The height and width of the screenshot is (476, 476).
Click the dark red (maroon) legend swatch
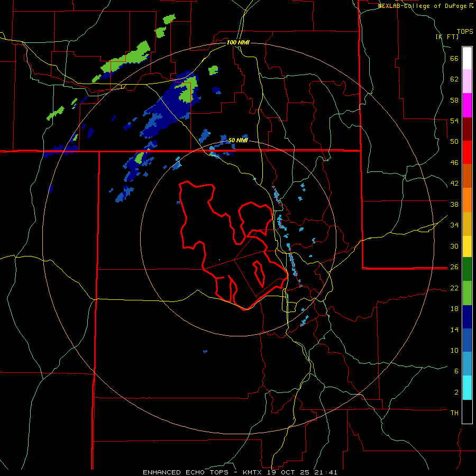point(467,129)
